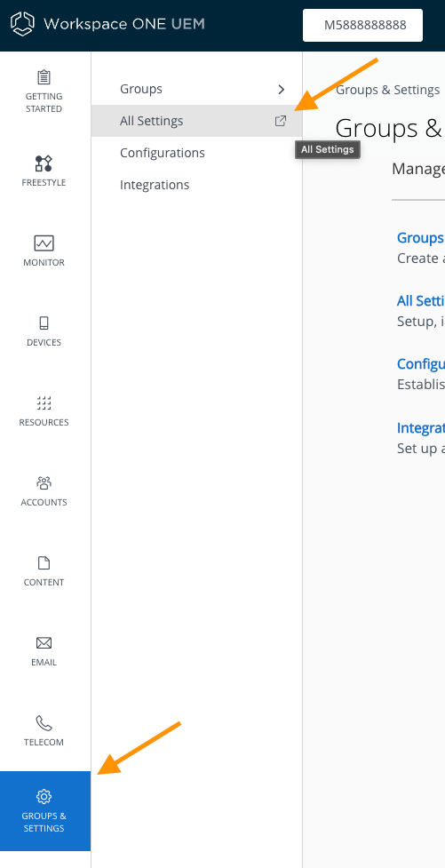The image size is (445, 868).
Task: Click the Workspace ONE UEM logo icon
Action: (23, 24)
